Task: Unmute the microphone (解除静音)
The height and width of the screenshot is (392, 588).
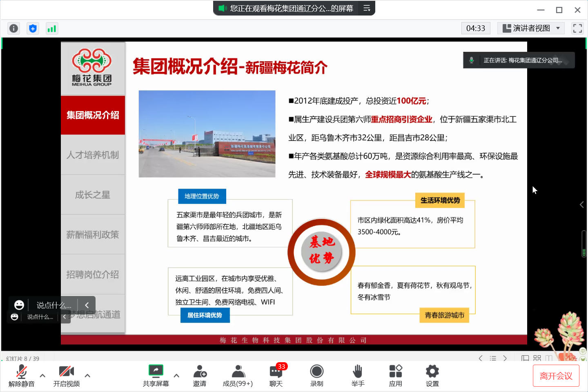Action: point(22,375)
